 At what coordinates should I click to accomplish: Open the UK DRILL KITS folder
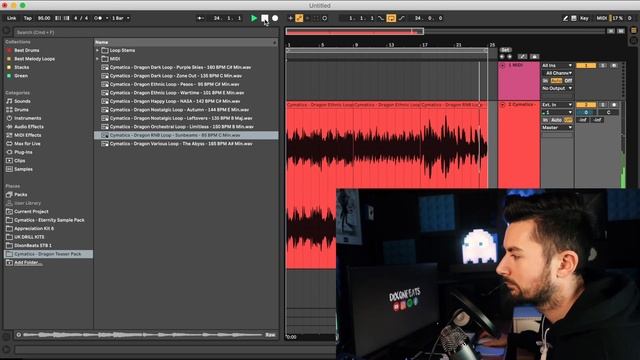[x=29, y=237]
